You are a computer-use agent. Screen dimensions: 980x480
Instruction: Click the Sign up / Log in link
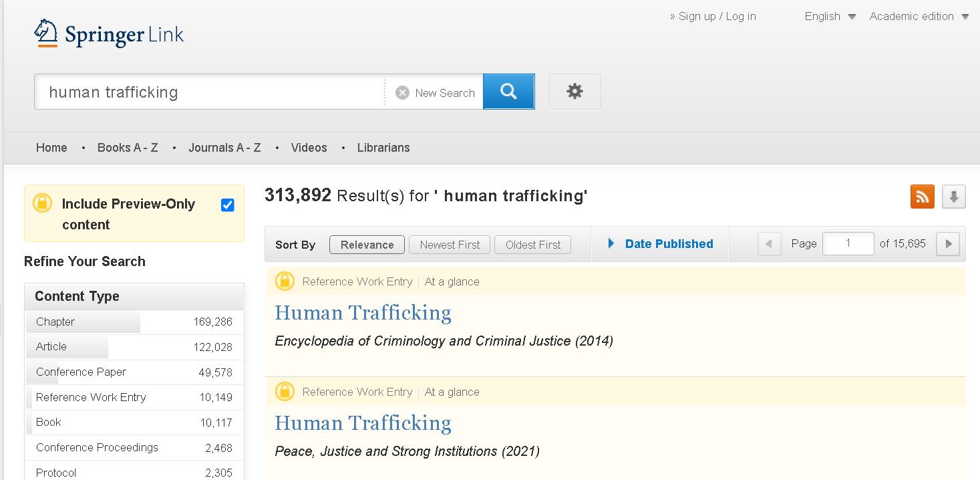pos(717,17)
